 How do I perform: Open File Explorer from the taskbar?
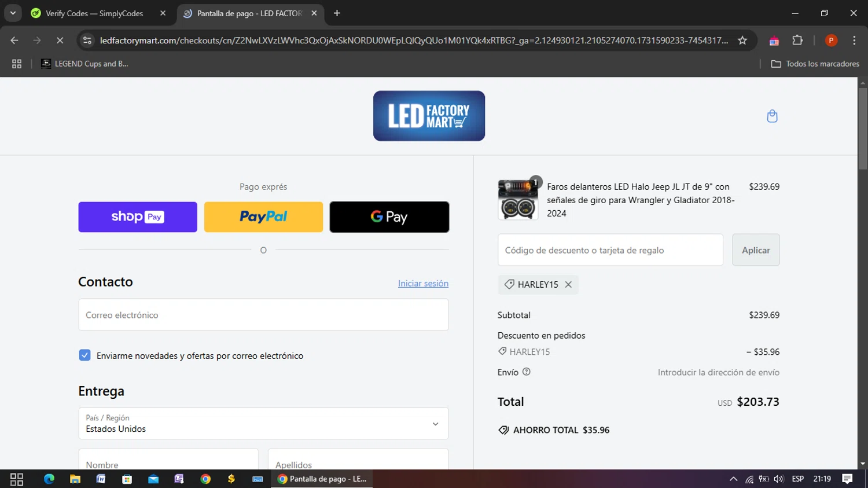(x=75, y=479)
